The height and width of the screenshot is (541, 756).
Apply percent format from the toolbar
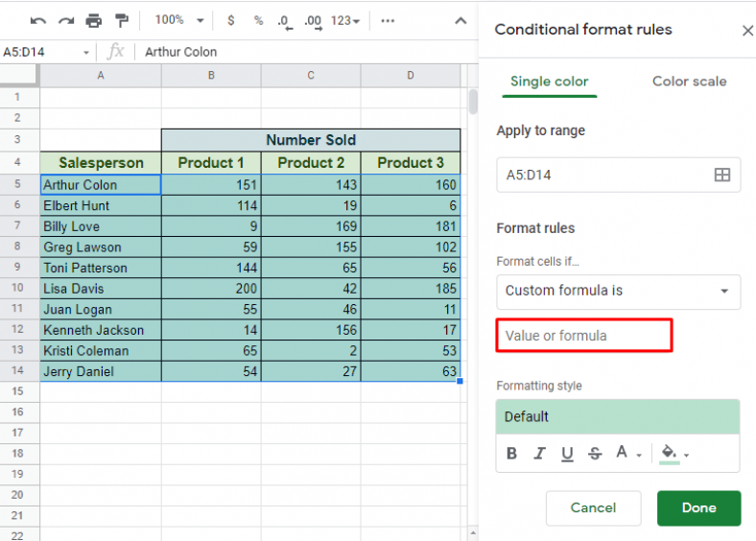(x=258, y=20)
